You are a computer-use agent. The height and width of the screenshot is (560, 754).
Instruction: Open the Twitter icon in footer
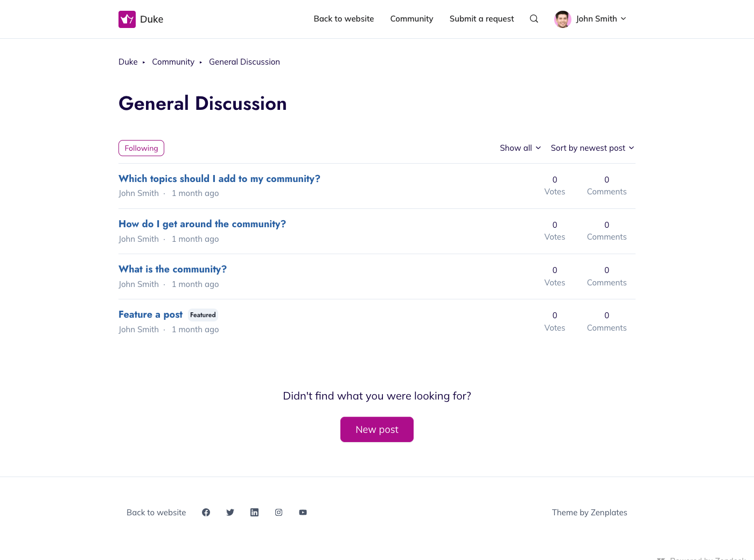coord(230,513)
